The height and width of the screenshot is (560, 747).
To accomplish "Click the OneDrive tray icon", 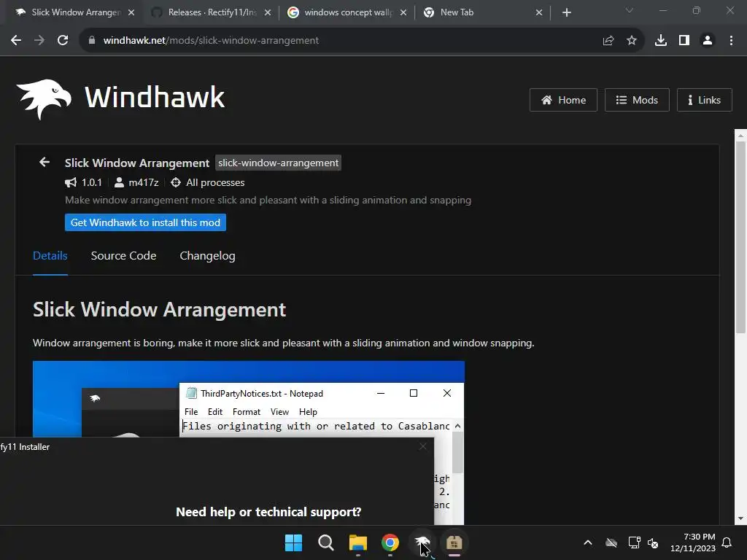I will coord(611,542).
